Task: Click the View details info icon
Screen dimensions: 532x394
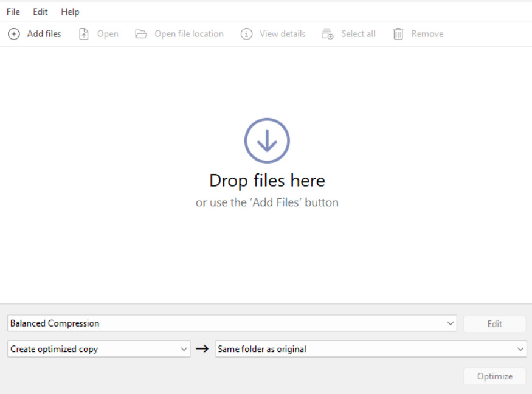Action: (246, 34)
